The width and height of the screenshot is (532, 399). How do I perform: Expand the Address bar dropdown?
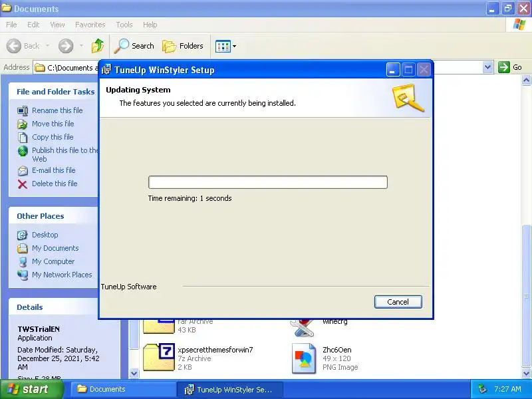pyautogui.click(x=487, y=67)
